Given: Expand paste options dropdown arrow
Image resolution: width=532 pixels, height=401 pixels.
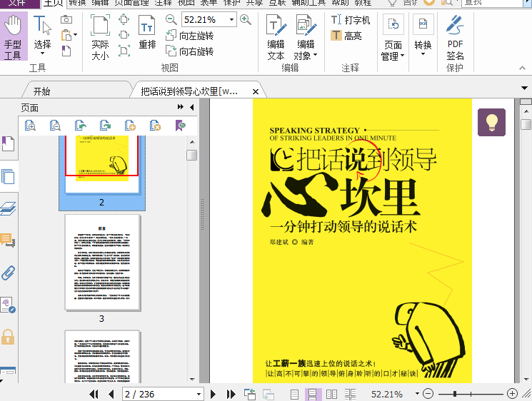Looking at the screenshot, I should 75,34.
